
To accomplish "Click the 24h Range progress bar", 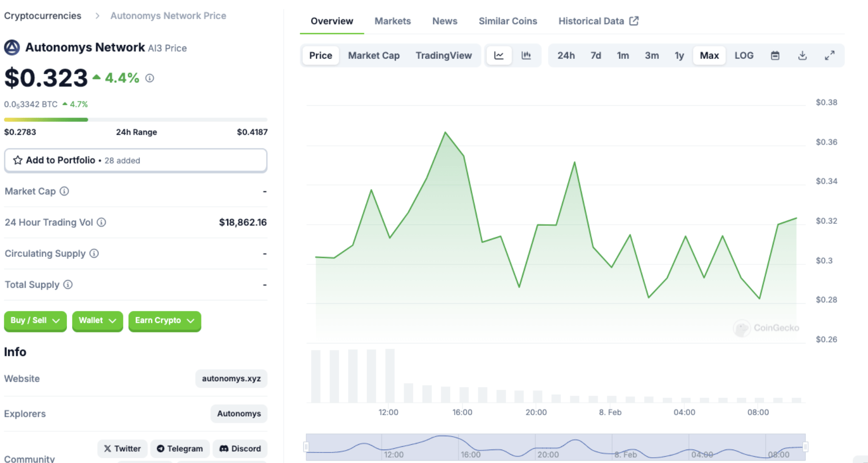I will pyautogui.click(x=136, y=120).
